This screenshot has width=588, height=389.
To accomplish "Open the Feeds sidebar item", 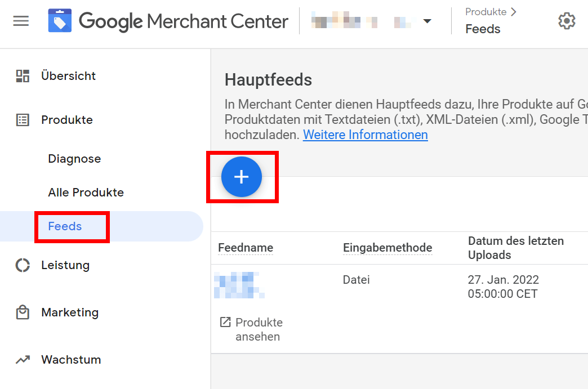I will [65, 226].
